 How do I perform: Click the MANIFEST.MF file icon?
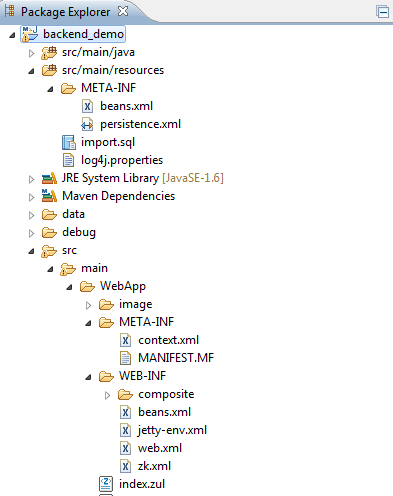pyautogui.click(x=125, y=358)
